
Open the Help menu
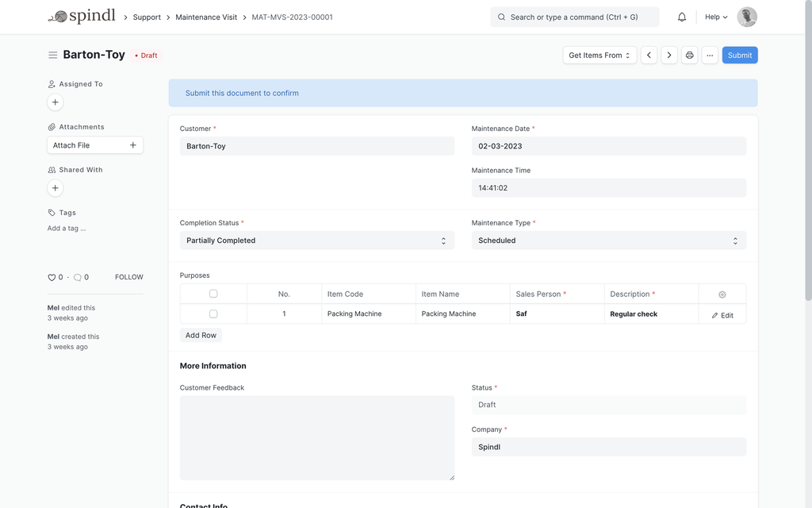point(715,17)
